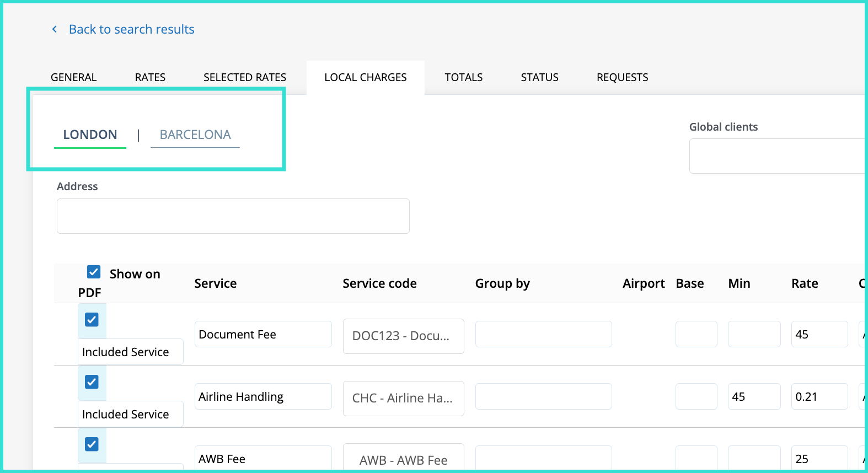Switch to the RATES tab
The image size is (868, 473).
click(150, 77)
